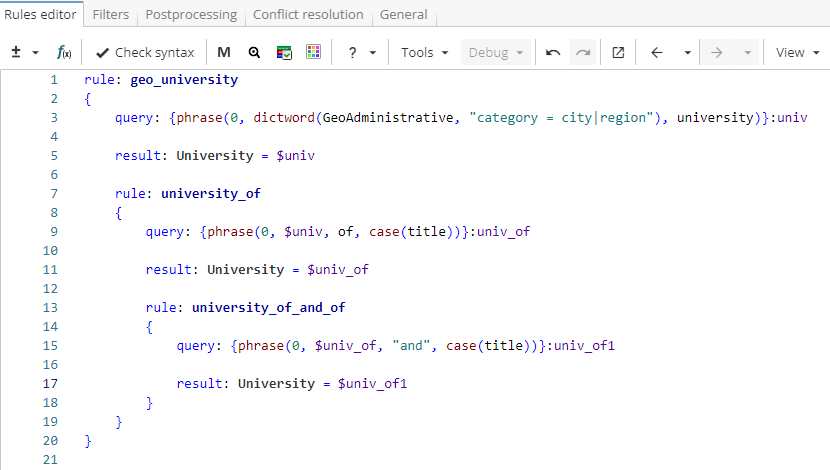Expand the help dropdown arrow

click(x=373, y=53)
